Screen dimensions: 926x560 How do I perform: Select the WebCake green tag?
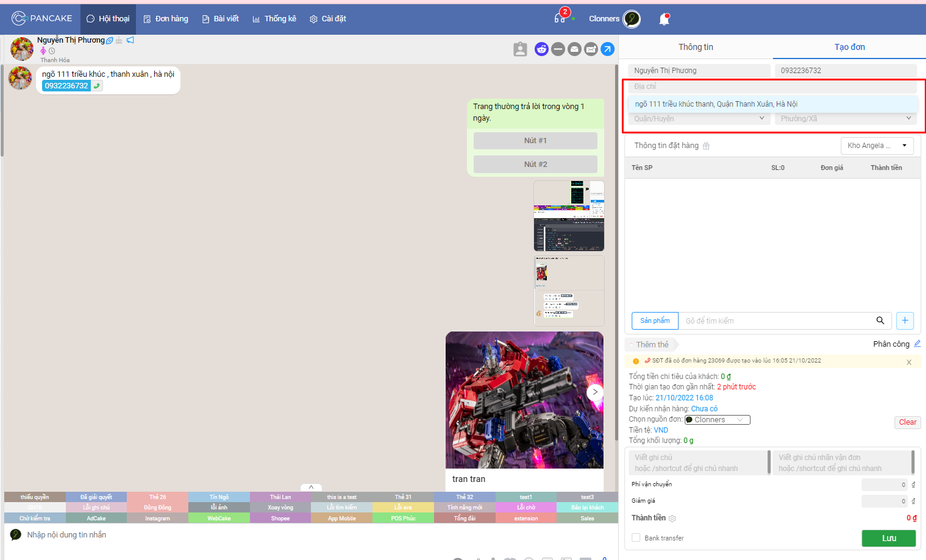tap(219, 519)
